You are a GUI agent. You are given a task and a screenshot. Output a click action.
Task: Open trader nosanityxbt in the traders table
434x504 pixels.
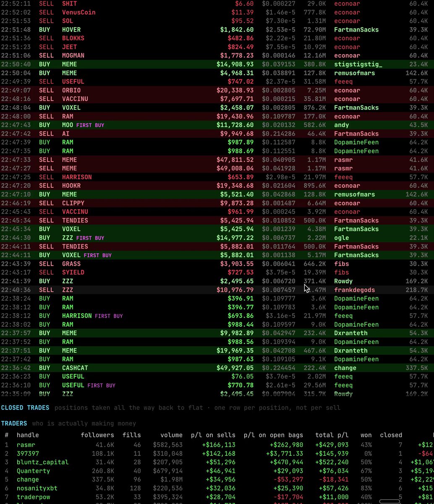click(37, 488)
